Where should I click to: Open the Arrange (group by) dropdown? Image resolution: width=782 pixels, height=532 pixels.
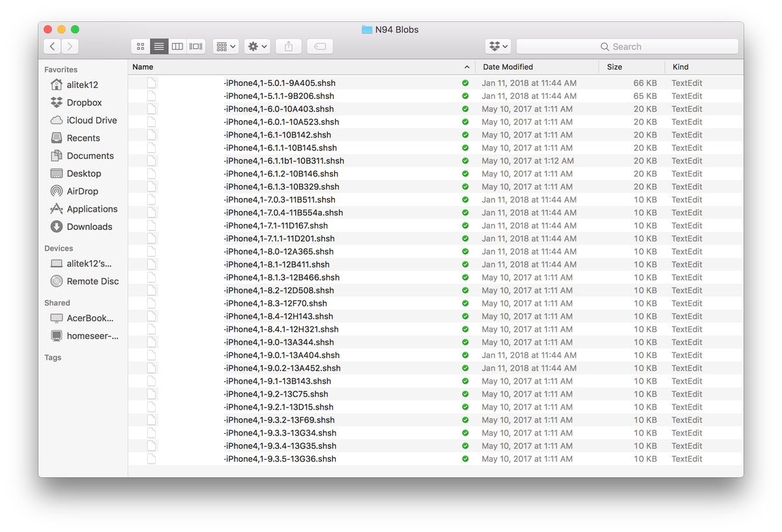(225, 46)
